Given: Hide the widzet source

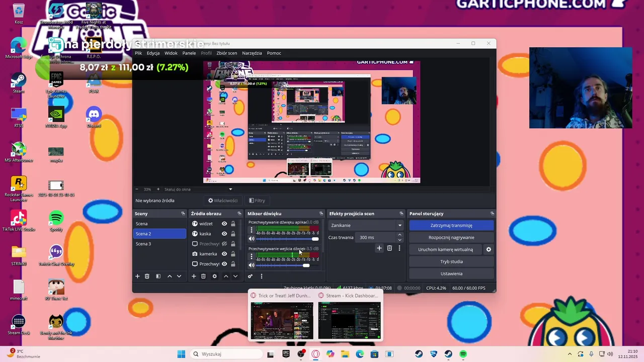Looking at the screenshot, I should click(x=224, y=224).
